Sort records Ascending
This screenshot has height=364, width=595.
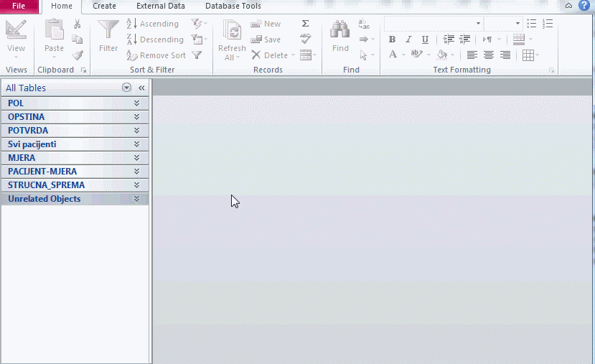tap(153, 24)
